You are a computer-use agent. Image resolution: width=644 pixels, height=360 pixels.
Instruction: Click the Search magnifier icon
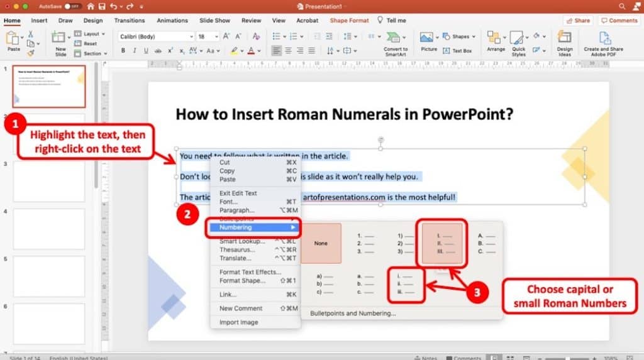[622, 6]
